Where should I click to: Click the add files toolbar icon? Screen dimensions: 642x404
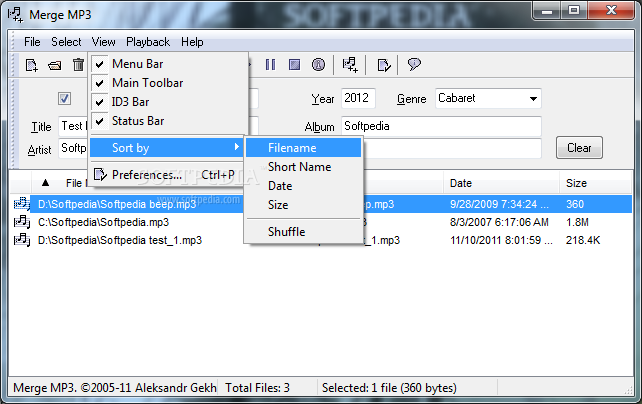32,65
